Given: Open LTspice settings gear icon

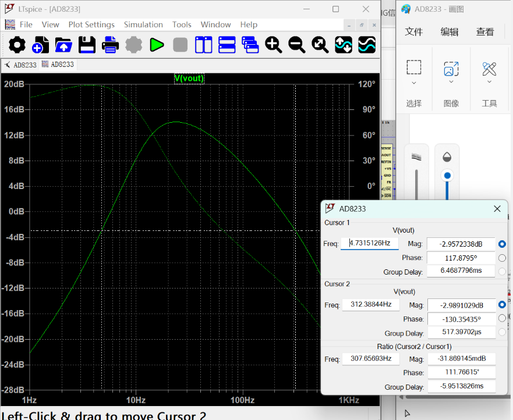Looking at the screenshot, I should 17,45.
